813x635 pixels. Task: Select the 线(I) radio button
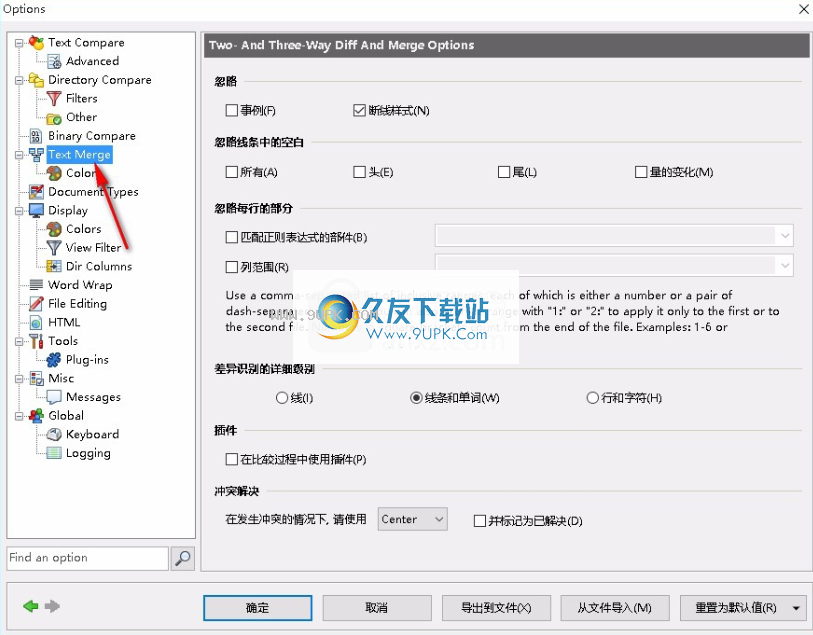(282, 398)
